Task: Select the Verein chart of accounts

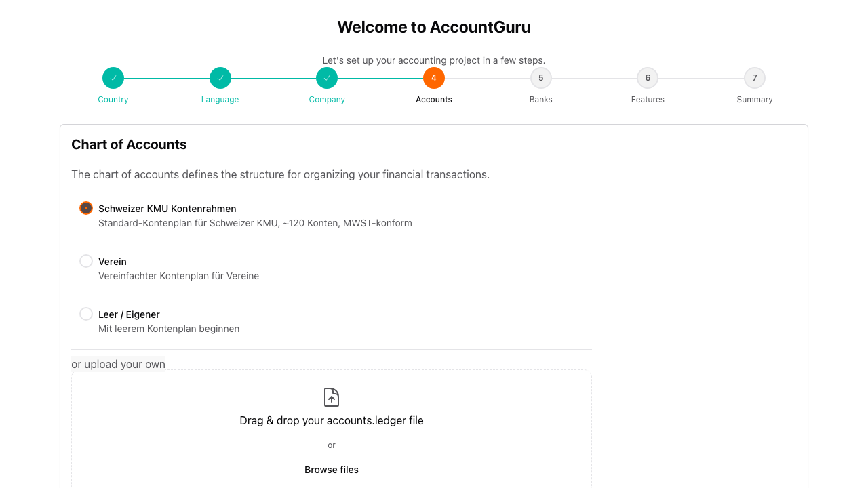Action: 85,261
